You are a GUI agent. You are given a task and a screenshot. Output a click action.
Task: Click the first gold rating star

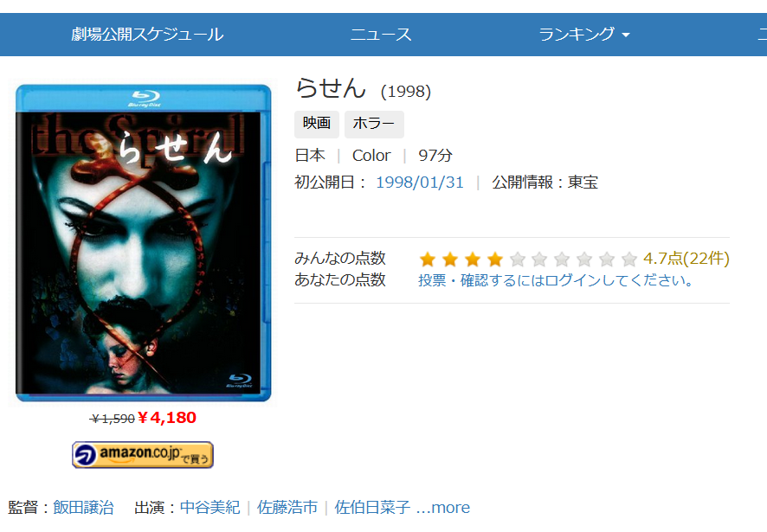tap(428, 260)
